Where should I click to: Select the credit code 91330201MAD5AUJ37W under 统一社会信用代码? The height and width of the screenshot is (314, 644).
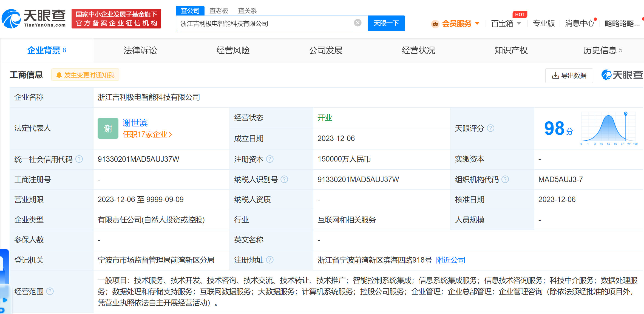[x=138, y=159]
